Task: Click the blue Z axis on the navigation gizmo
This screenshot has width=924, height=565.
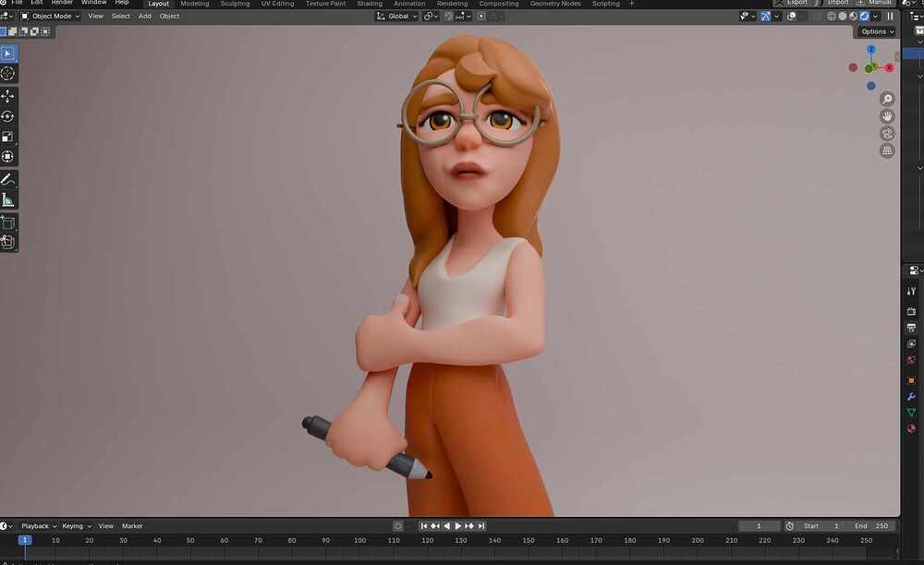Action: click(871, 50)
